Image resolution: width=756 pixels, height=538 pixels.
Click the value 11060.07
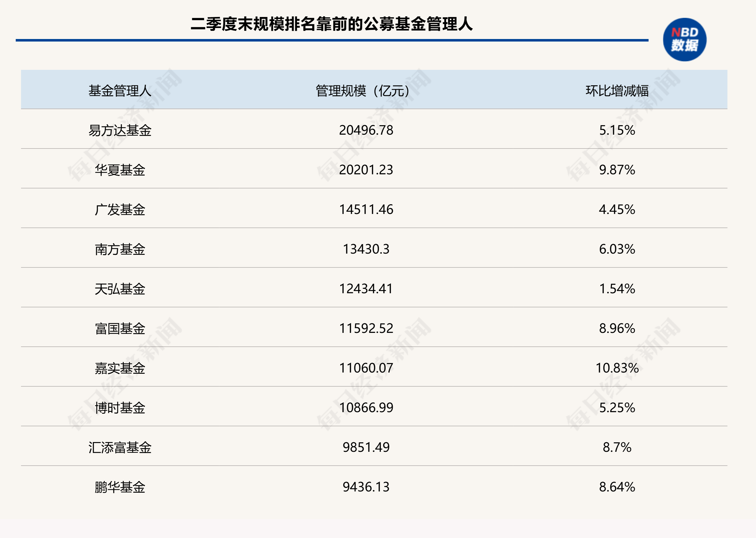(366, 368)
